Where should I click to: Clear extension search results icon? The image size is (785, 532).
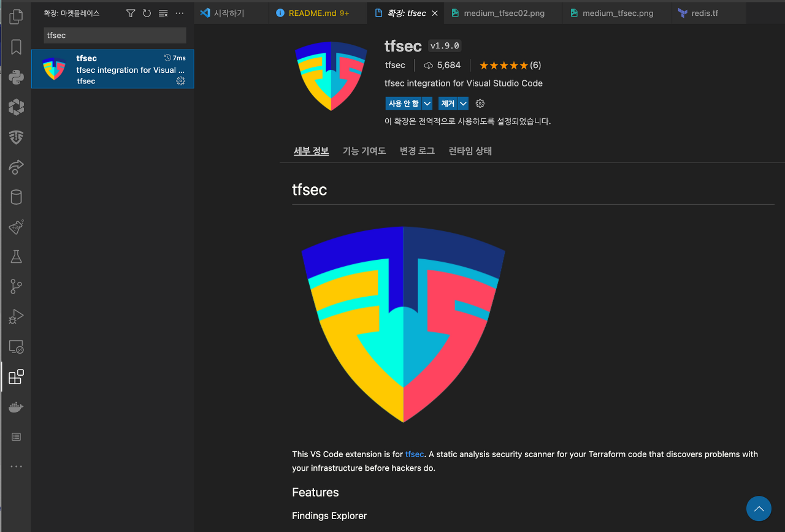(x=163, y=13)
